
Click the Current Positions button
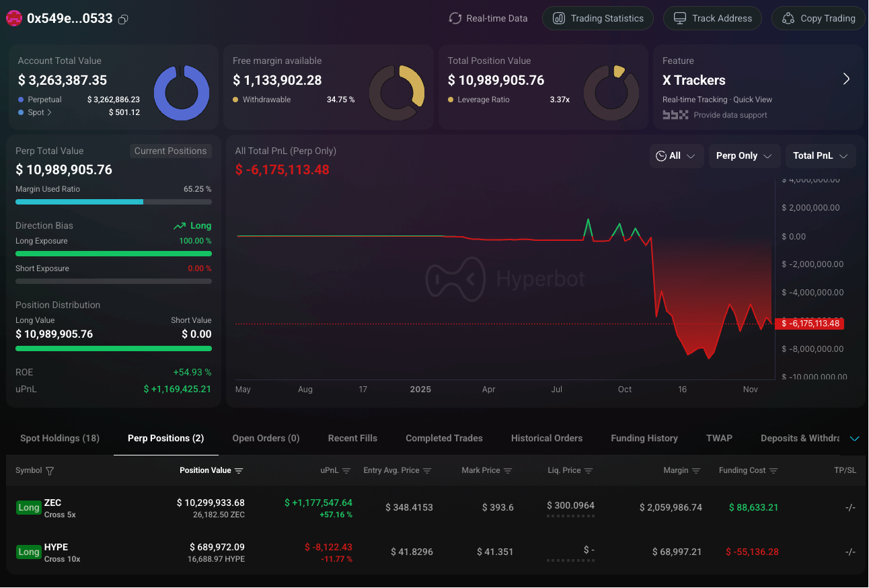pos(171,151)
